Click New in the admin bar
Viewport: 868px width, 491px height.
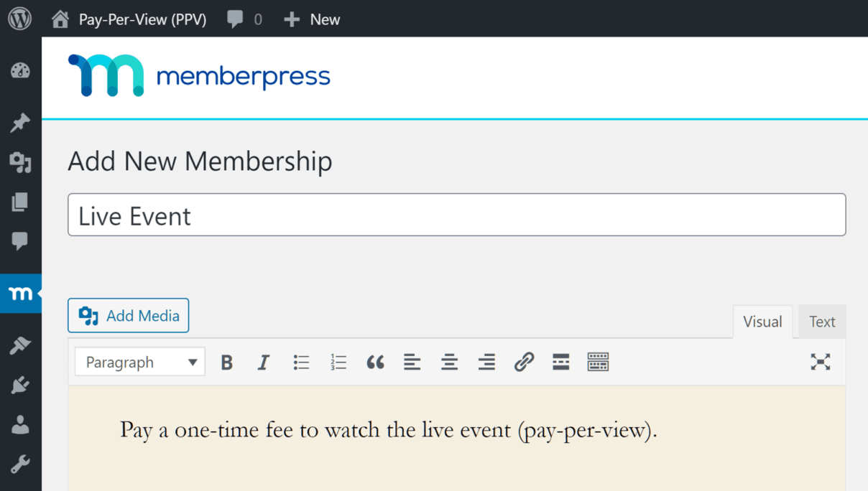312,19
